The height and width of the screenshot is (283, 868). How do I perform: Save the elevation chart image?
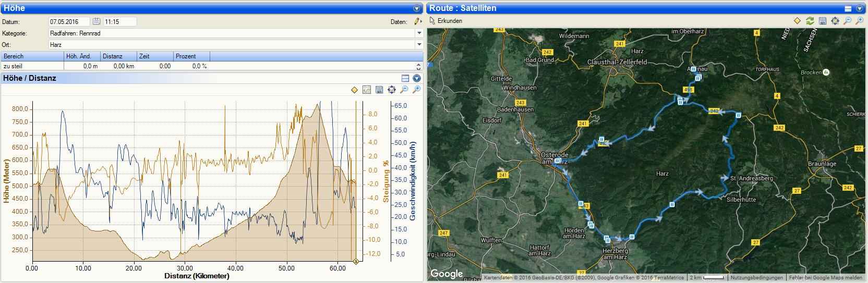click(x=379, y=90)
